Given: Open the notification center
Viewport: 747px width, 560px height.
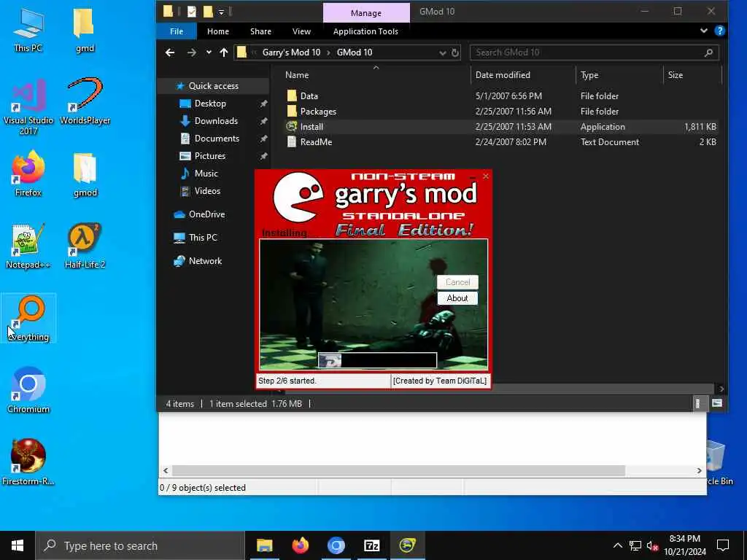Looking at the screenshot, I should 723,545.
